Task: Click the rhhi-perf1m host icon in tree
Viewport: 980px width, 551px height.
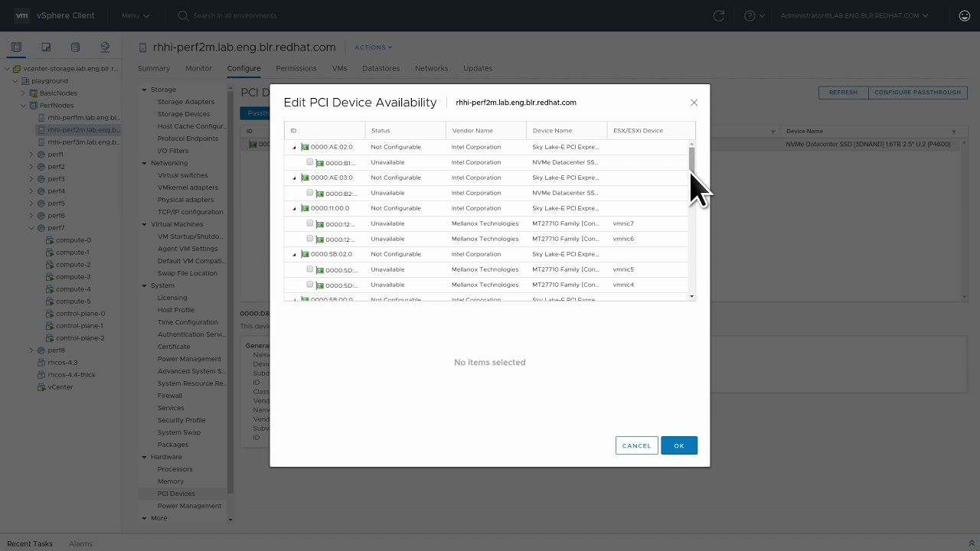Action: [x=42, y=118]
